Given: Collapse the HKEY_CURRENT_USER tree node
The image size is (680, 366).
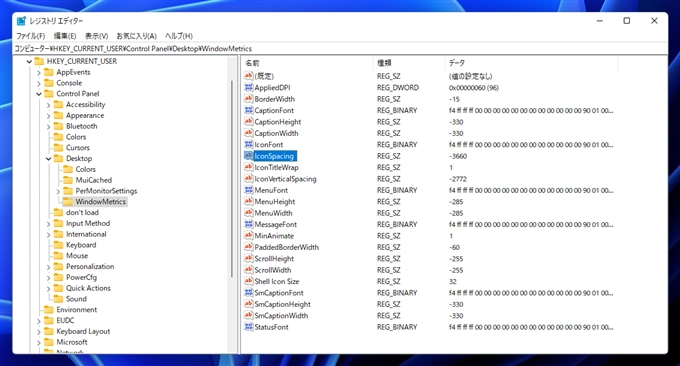Looking at the screenshot, I should (x=29, y=62).
